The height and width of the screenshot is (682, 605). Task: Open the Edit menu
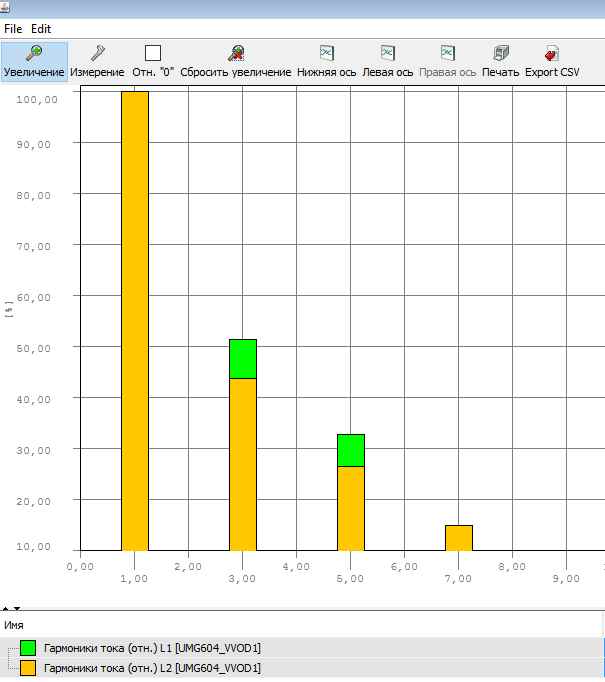(x=41, y=29)
